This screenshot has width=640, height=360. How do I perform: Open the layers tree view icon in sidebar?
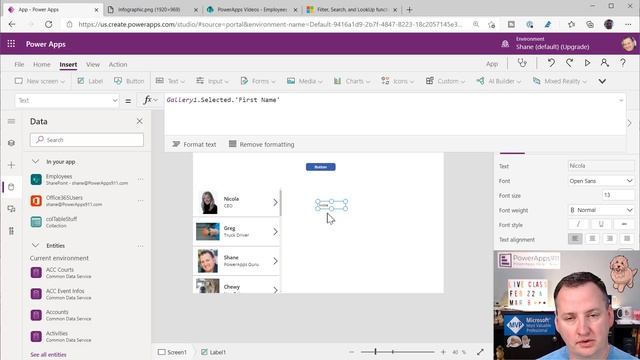point(11,143)
